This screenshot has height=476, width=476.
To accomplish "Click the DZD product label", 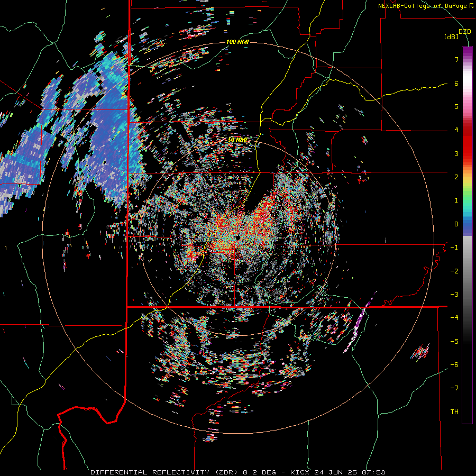I will 465,32.
